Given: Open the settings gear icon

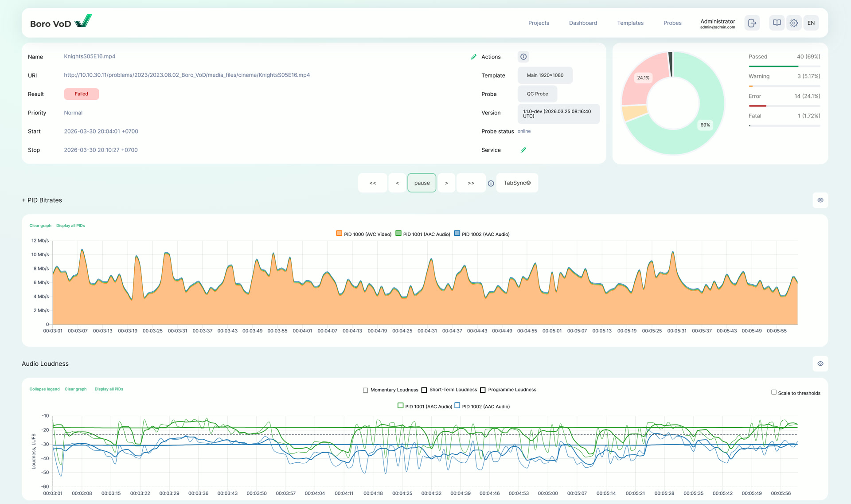Looking at the screenshot, I should click(x=793, y=23).
